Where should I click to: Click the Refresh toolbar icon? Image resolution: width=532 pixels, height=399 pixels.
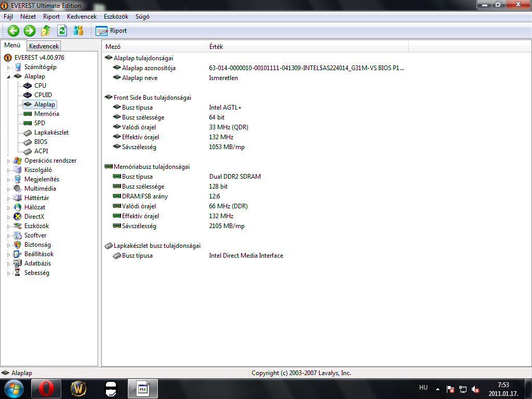[x=62, y=31]
